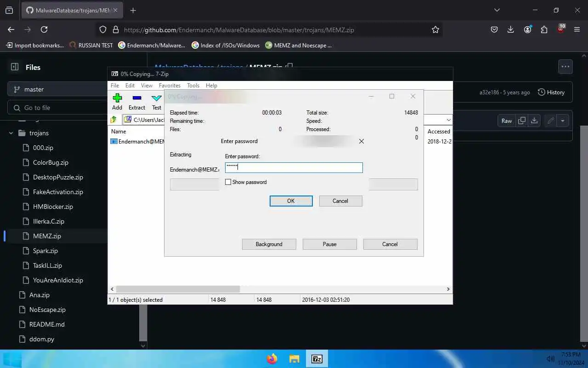The width and height of the screenshot is (588, 368).
Task: Open the master branch selector
Action: 57,89
